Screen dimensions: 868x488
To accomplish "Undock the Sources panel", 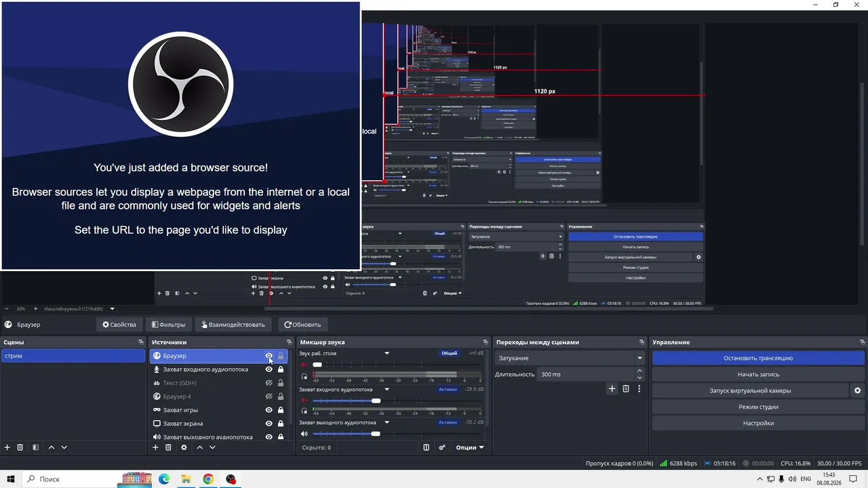I will tap(289, 342).
